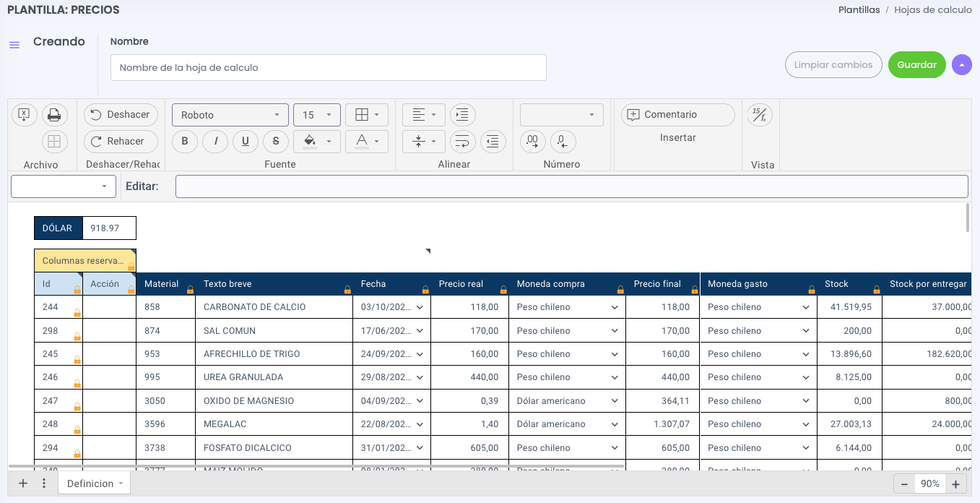Click the Plantillas breadcrumb link
The width and height of the screenshot is (980, 503).
tap(859, 10)
